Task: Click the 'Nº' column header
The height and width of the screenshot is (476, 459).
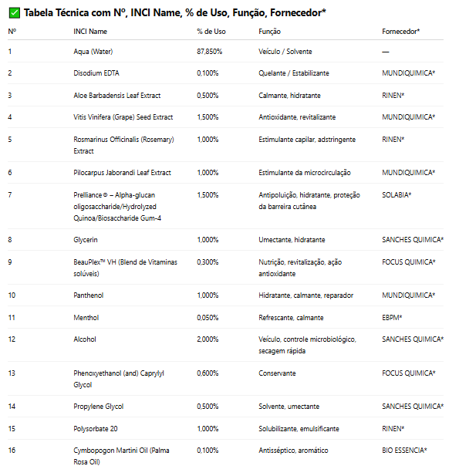Action: click(x=12, y=32)
